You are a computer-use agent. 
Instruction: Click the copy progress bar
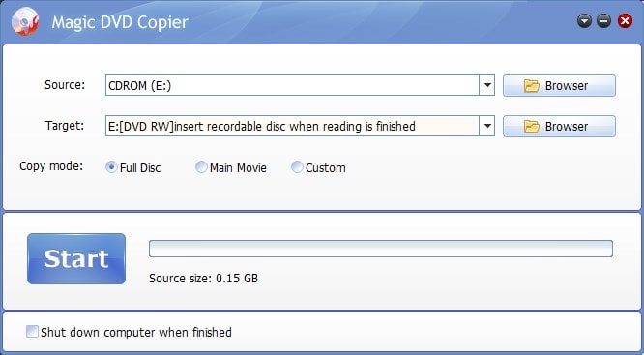click(381, 249)
